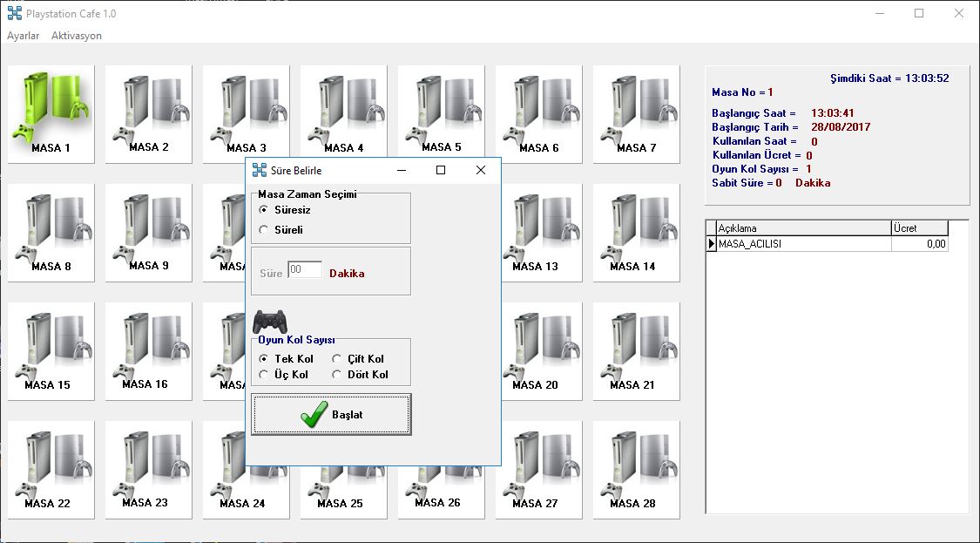Click the Kullanılan Saat label
The height and width of the screenshot is (543, 980).
(x=754, y=141)
